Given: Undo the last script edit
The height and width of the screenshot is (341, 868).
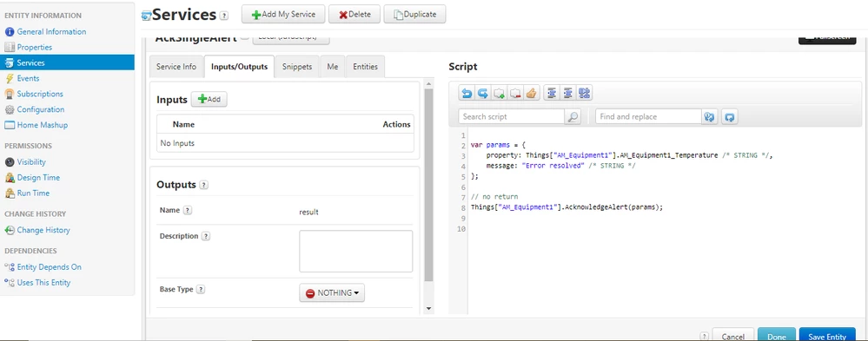Looking at the screenshot, I should (x=467, y=94).
